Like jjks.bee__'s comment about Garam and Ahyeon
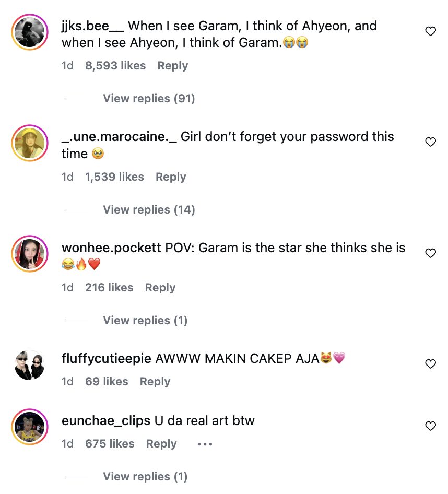 pyautogui.click(x=430, y=31)
